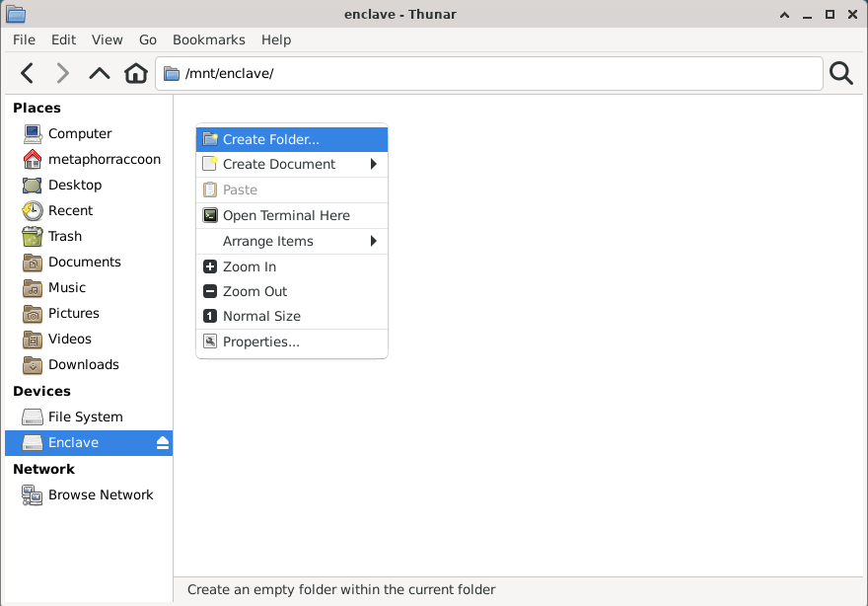
Task: Click the forward navigation arrow
Action: pyautogui.click(x=63, y=73)
